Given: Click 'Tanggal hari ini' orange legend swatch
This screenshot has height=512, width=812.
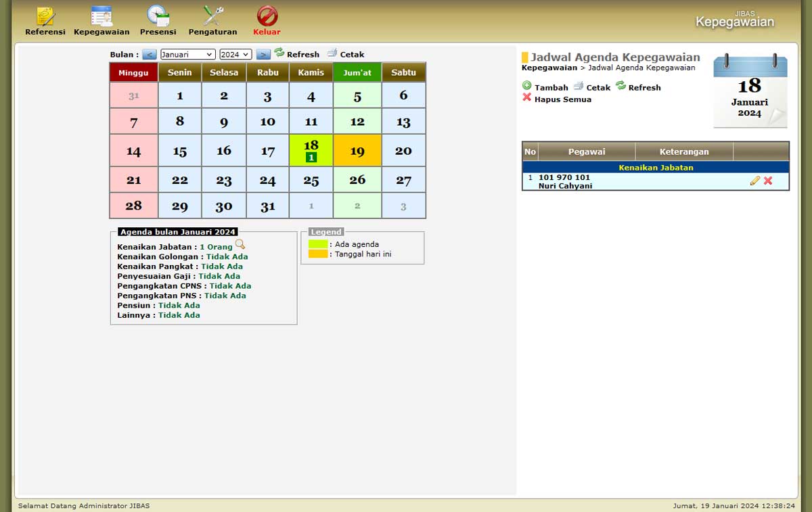Looking at the screenshot, I should click(x=318, y=254).
